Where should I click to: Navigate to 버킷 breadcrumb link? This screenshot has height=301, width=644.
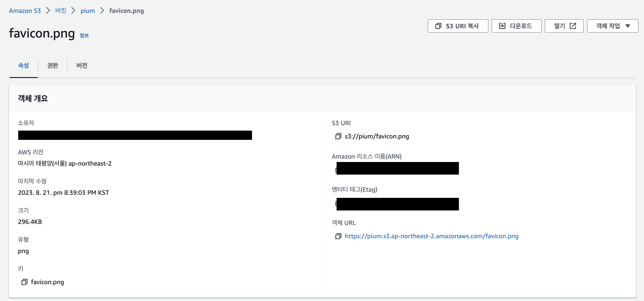pyautogui.click(x=61, y=11)
